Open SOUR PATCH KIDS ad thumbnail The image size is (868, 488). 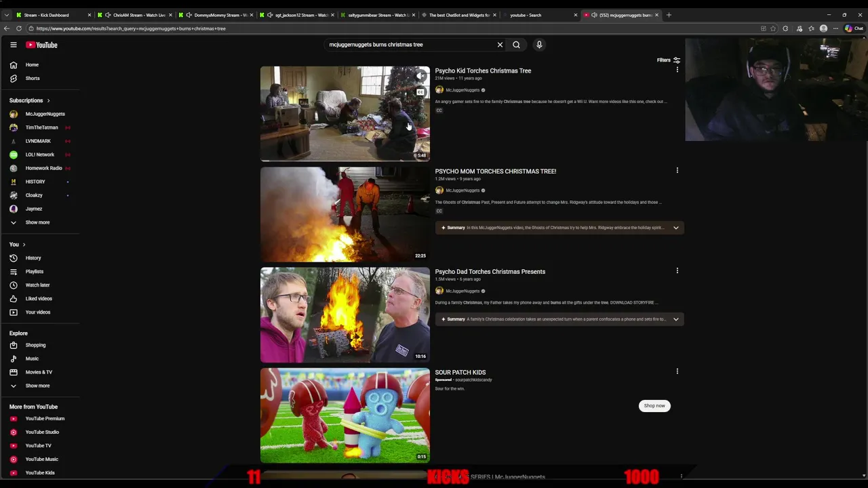coord(345,415)
